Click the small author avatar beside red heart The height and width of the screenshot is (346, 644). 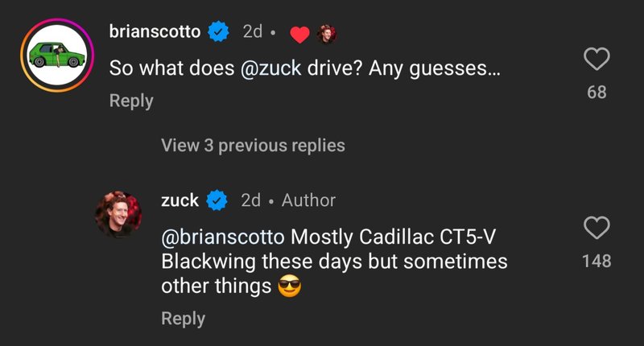click(x=326, y=34)
